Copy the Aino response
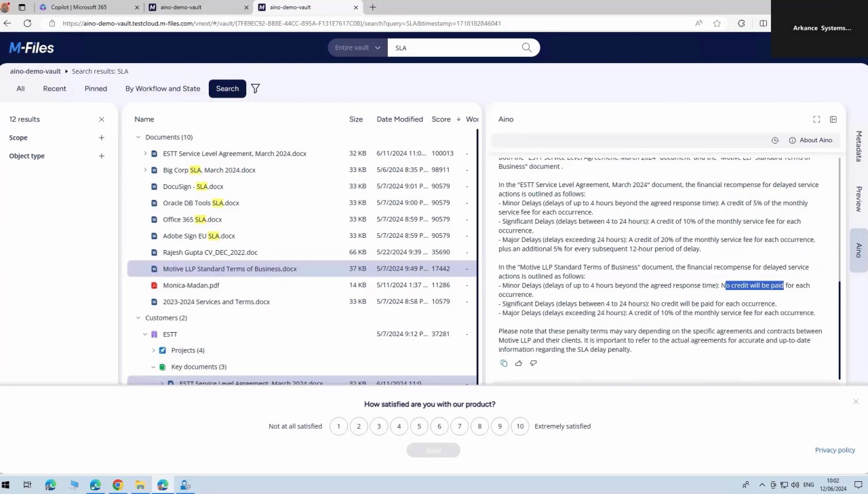The height and width of the screenshot is (494, 868). (504, 363)
